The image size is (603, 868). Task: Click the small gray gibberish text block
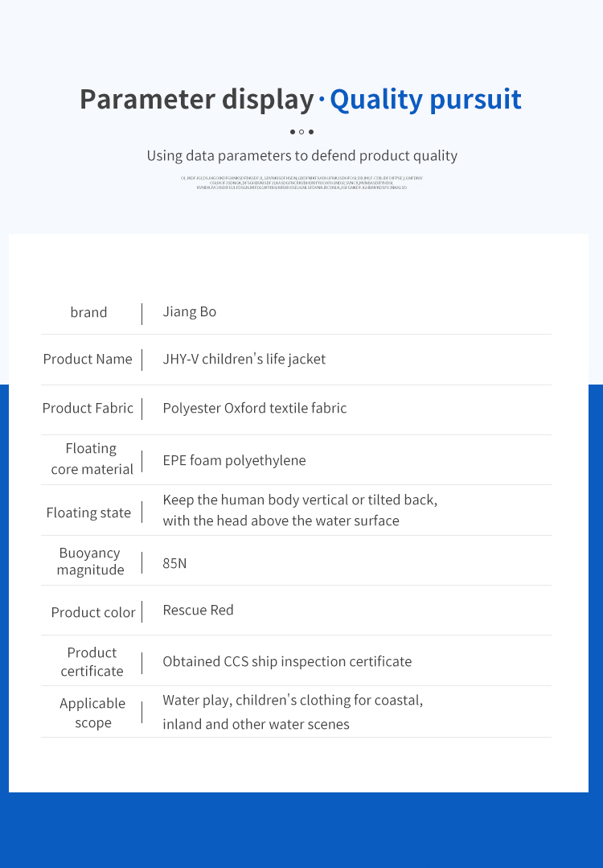point(301,183)
